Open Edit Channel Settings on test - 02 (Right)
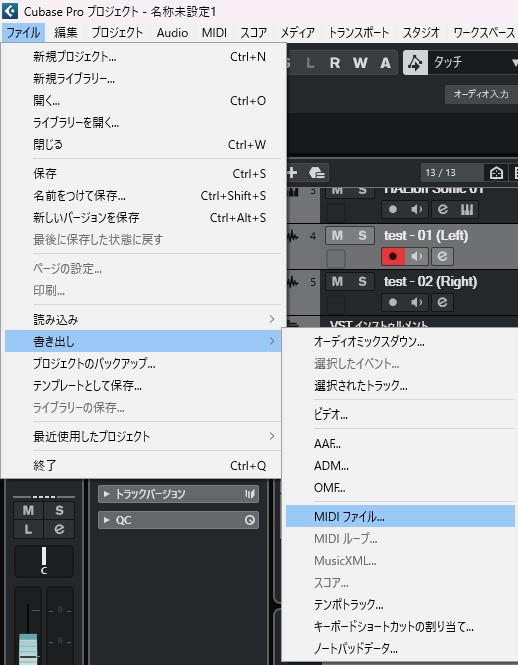This screenshot has width=518, height=665. tap(442, 302)
